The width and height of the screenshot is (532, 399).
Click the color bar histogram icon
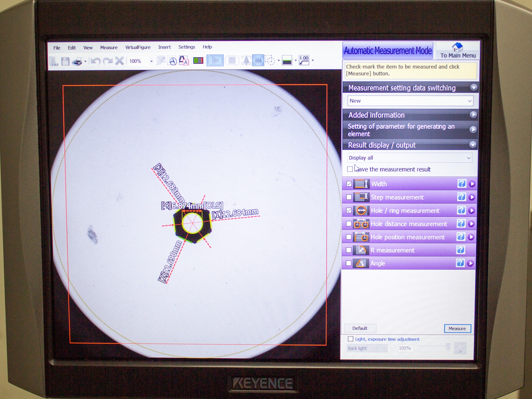coord(198,61)
